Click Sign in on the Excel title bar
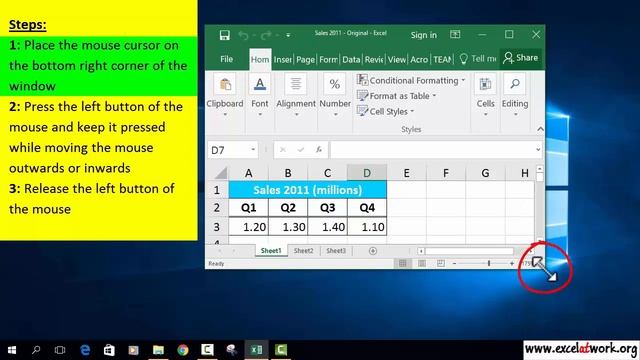Viewport: 640px width, 360px height. point(424,35)
